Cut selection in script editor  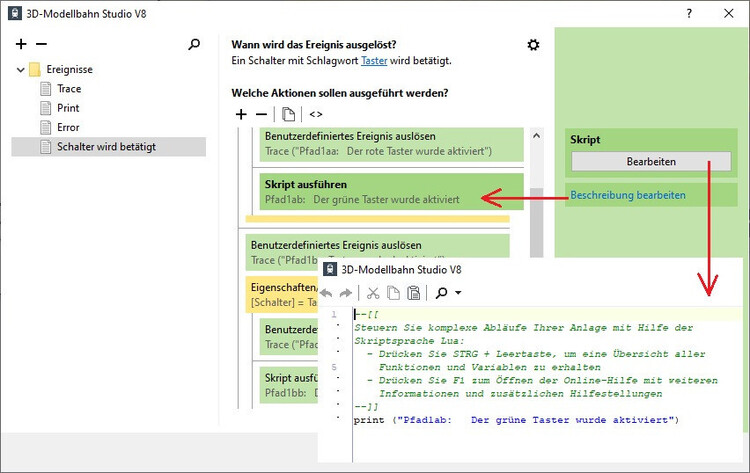pos(373,293)
